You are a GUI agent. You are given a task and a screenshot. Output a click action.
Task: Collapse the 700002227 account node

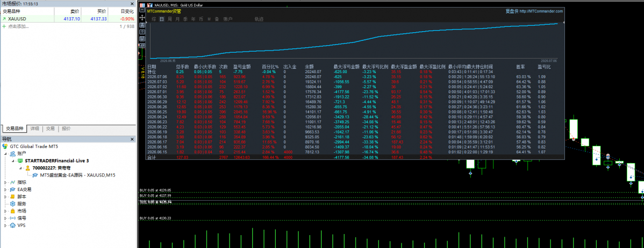[20, 168]
